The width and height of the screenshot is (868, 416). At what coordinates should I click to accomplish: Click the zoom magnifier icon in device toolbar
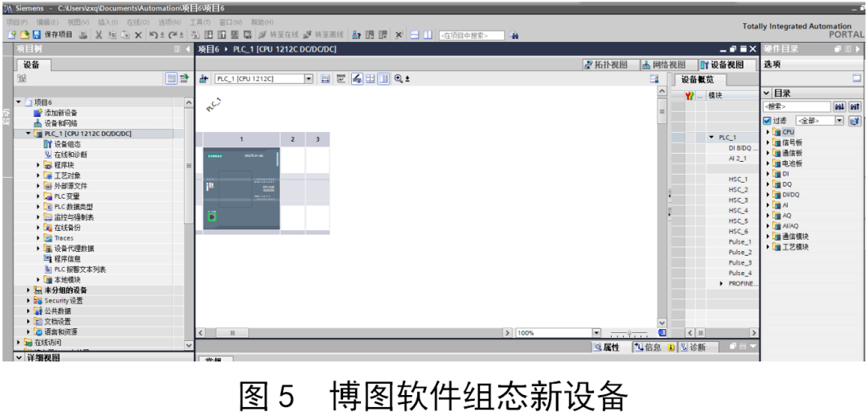[x=398, y=79]
